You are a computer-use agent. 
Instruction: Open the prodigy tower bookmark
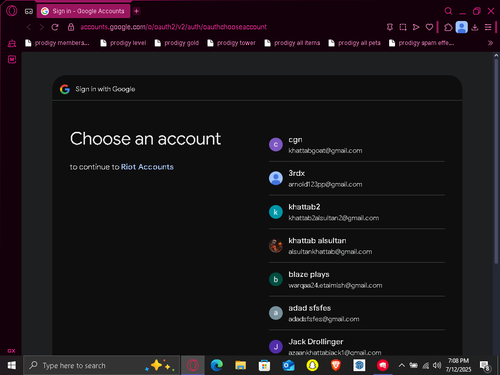click(231, 43)
